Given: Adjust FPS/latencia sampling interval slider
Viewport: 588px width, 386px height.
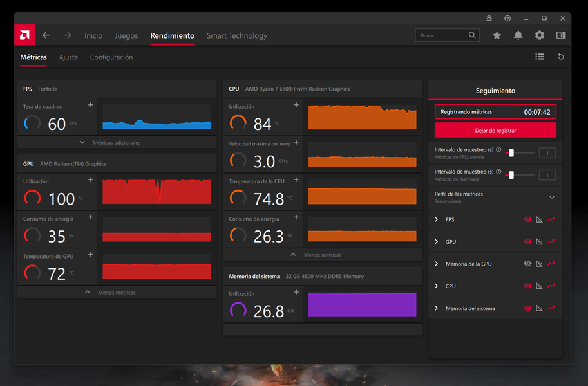Looking at the screenshot, I should click(511, 153).
